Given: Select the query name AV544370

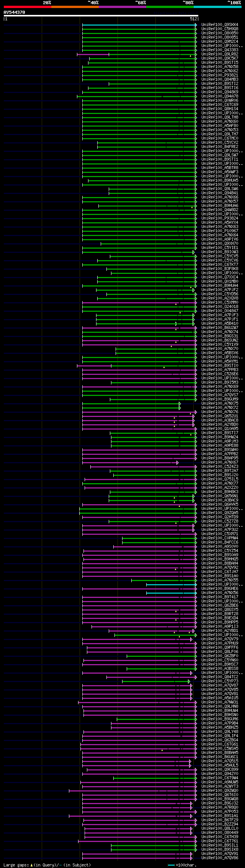Looking at the screenshot, I should click(x=15, y=12).
